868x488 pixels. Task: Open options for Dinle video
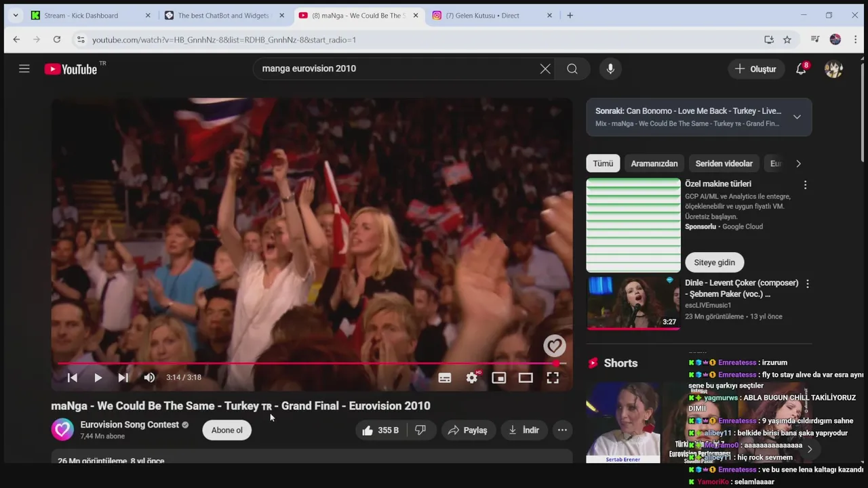(807, 283)
